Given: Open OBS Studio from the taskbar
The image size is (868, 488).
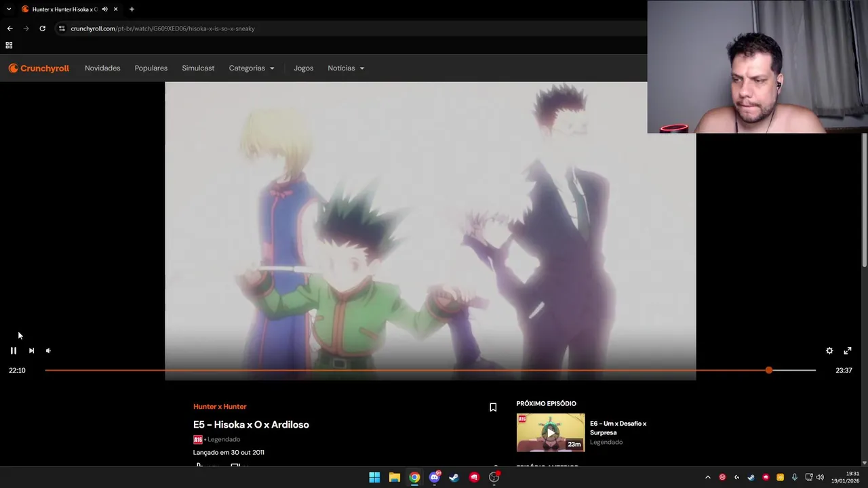Looking at the screenshot, I should (x=494, y=477).
